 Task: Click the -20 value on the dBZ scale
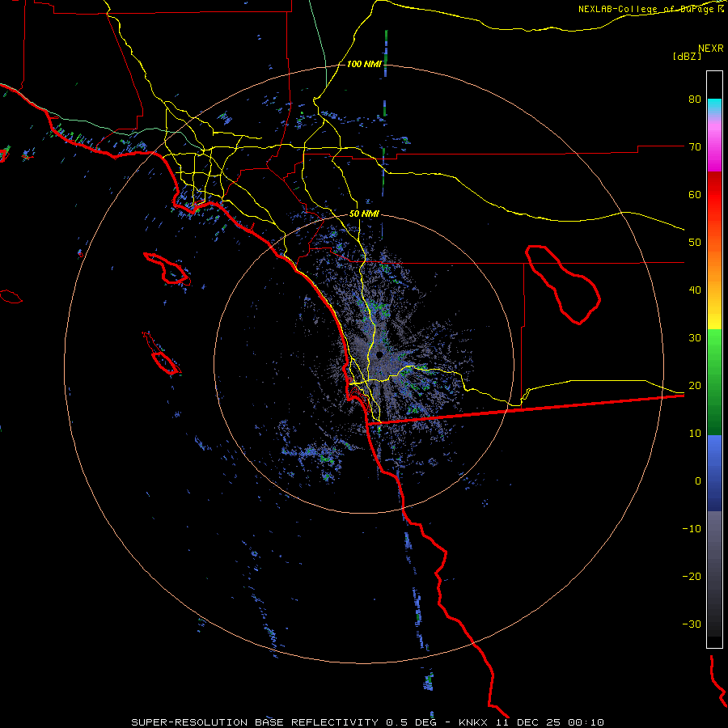692,577
